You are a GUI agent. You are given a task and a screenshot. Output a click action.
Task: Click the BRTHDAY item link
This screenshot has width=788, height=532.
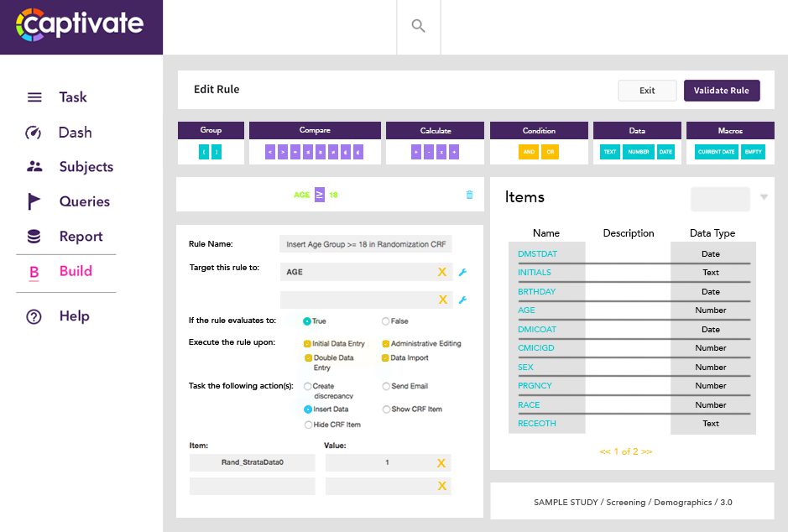click(x=537, y=291)
